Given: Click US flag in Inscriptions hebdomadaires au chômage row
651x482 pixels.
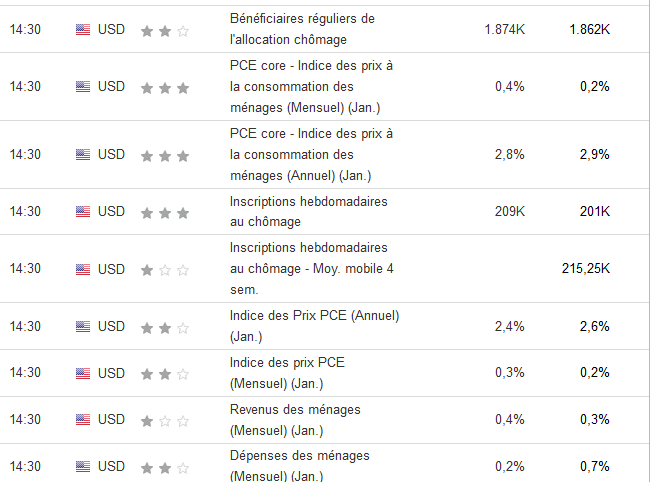Looking at the screenshot, I should [x=82, y=212].
